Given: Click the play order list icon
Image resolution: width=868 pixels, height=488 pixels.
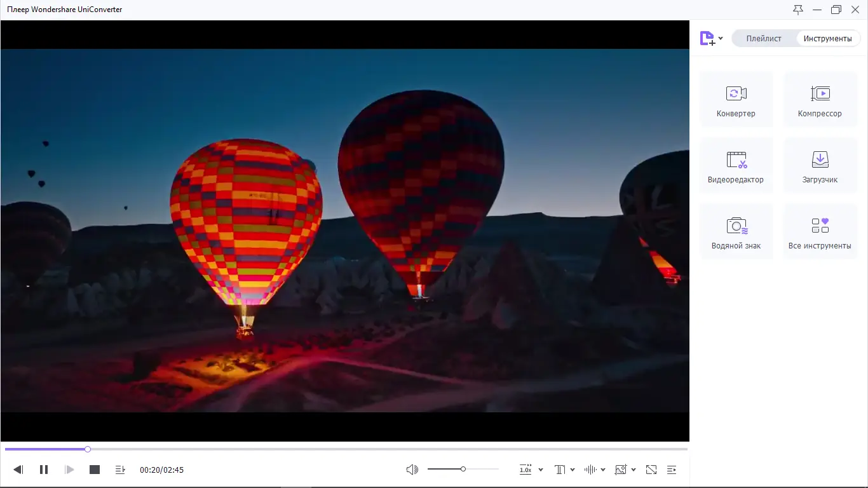Looking at the screenshot, I should coord(120,470).
